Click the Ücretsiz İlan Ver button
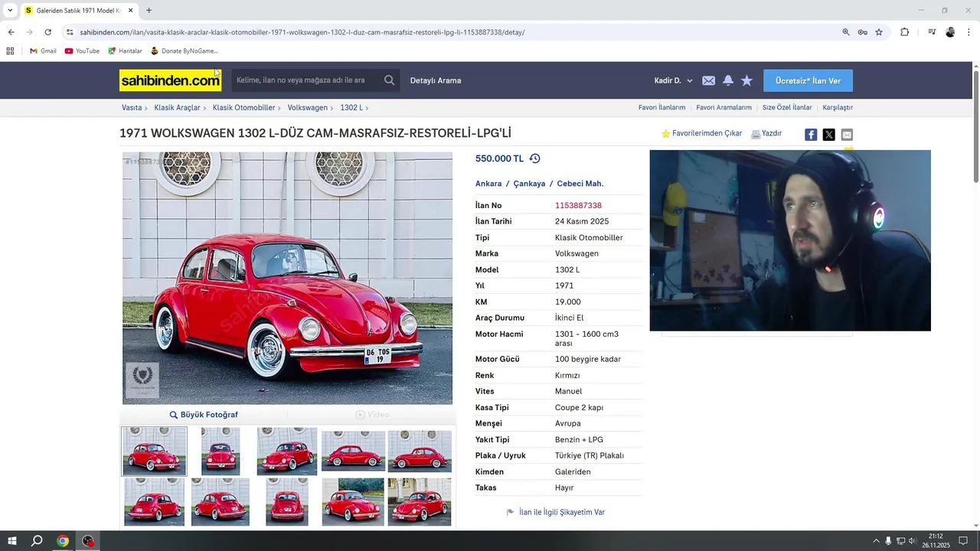The width and height of the screenshot is (980, 551). click(x=808, y=80)
